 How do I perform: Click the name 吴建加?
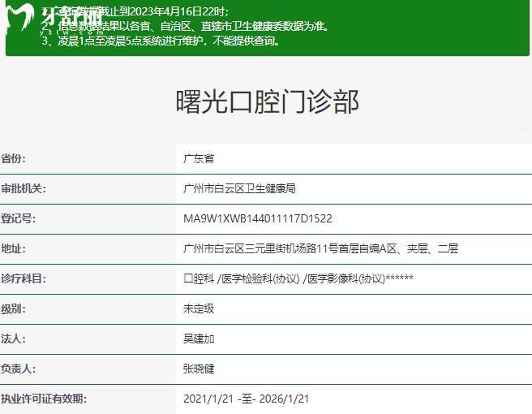pyautogui.click(x=199, y=339)
